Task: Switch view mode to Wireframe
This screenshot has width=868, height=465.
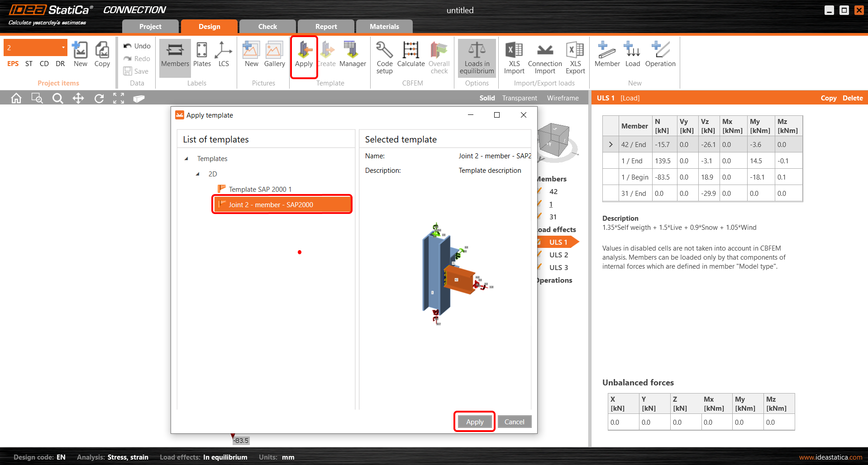Action: pyautogui.click(x=563, y=98)
